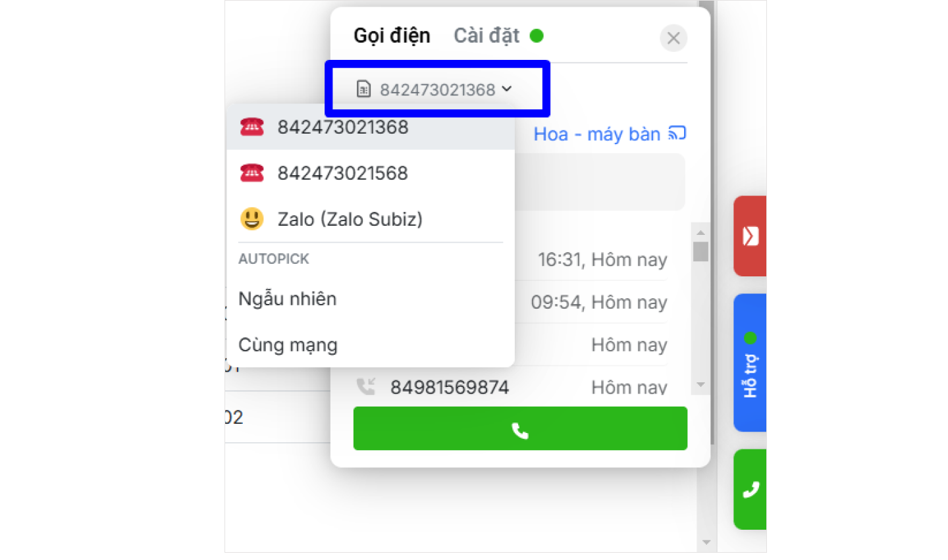Click the red telephone icon beside 842473021368
The height and width of the screenshot is (560, 948).
251,127
